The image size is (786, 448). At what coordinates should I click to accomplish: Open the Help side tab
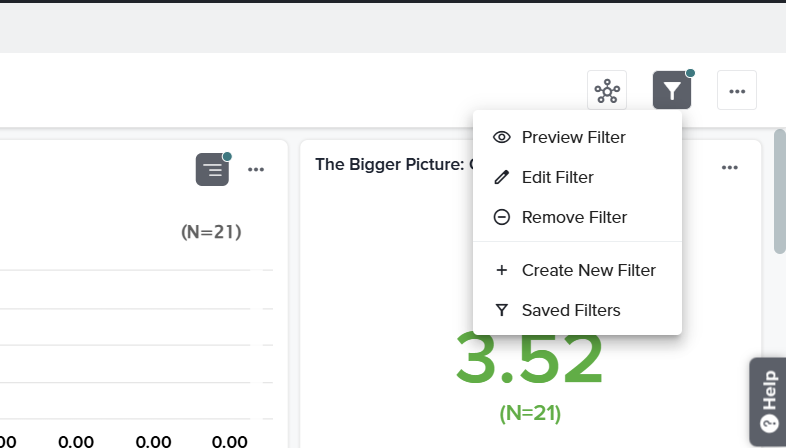(x=768, y=400)
